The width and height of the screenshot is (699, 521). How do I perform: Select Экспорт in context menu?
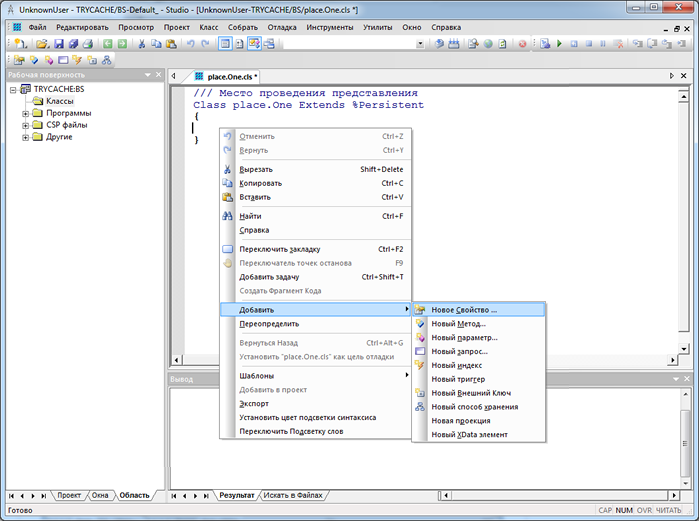pos(316,403)
